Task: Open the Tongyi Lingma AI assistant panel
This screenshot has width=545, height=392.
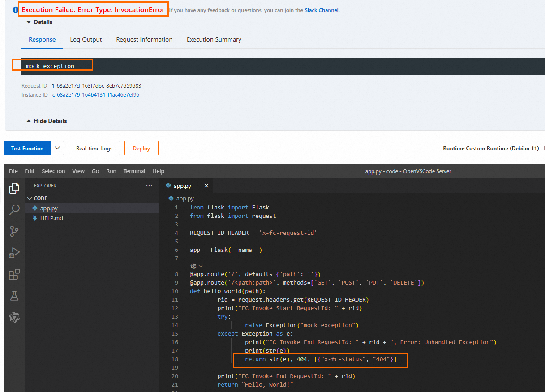Action: (14, 317)
